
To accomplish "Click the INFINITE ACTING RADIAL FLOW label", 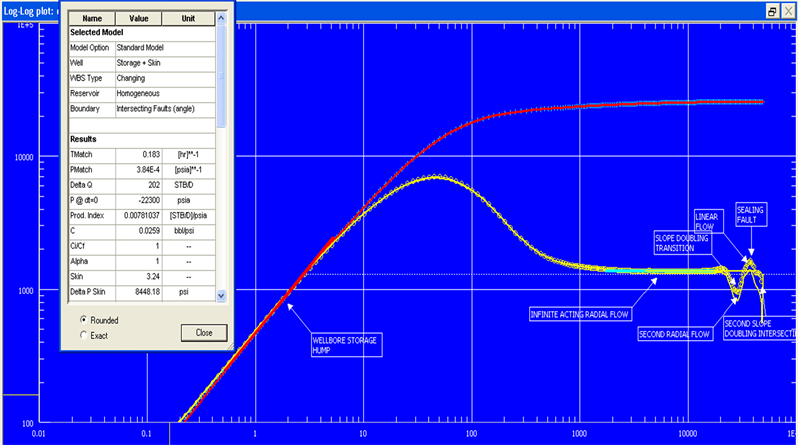I will (x=580, y=314).
